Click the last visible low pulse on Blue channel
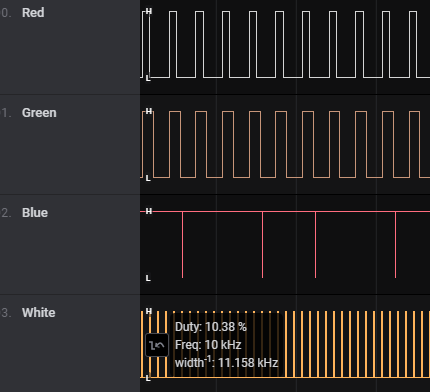This screenshot has height=392, width=430. coord(395,244)
